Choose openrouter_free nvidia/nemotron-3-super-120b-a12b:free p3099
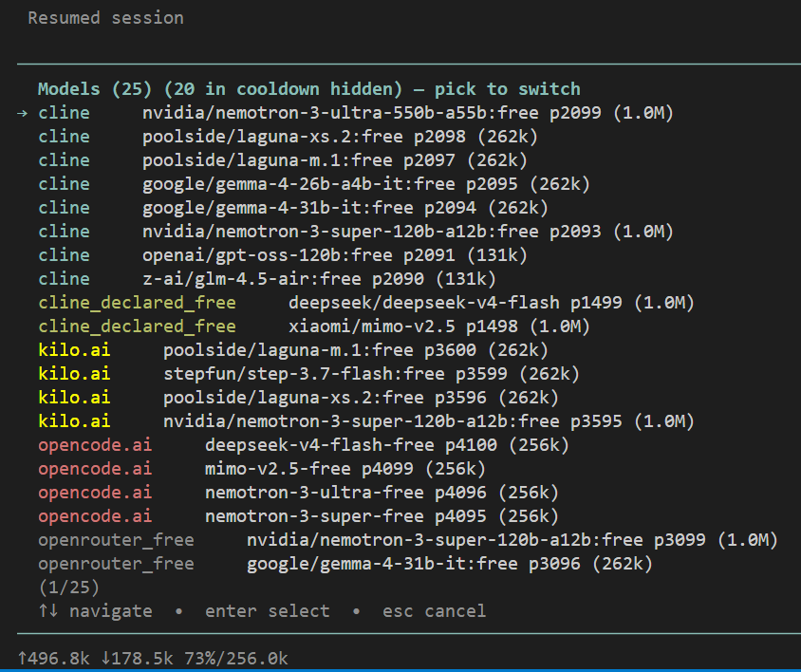Viewport: 801px width, 672px height. (x=408, y=541)
